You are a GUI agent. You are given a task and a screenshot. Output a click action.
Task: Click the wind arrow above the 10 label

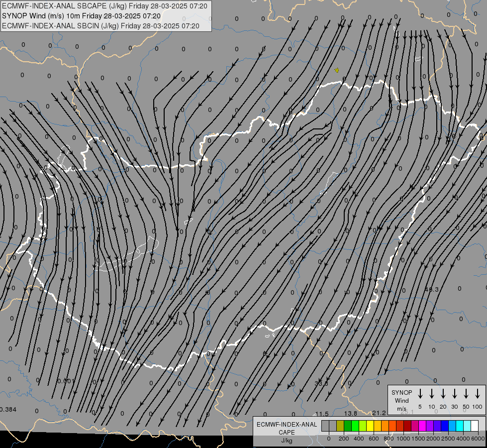pyautogui.click(x=432, y=394)
